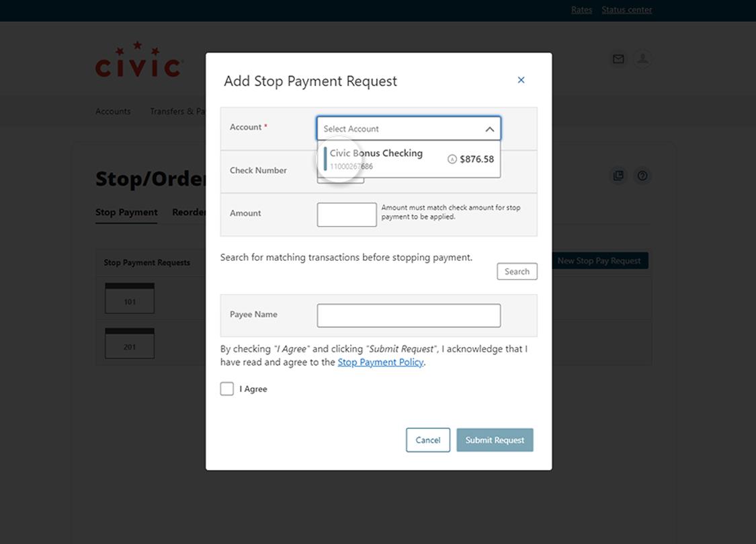Open the Select Account dropdown
756x544 pixels.
click(x=409, y=128)
